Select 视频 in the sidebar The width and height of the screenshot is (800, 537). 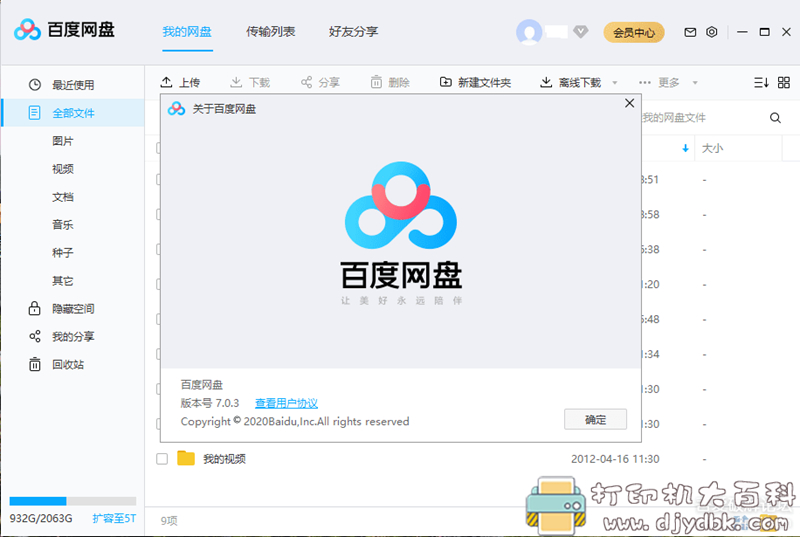click(x=63, y=169)
